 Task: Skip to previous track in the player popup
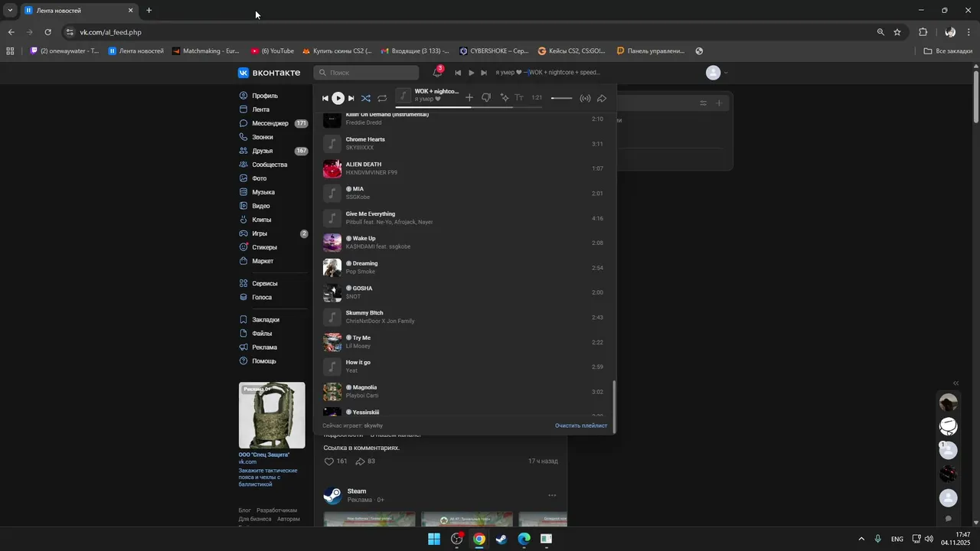325,98
